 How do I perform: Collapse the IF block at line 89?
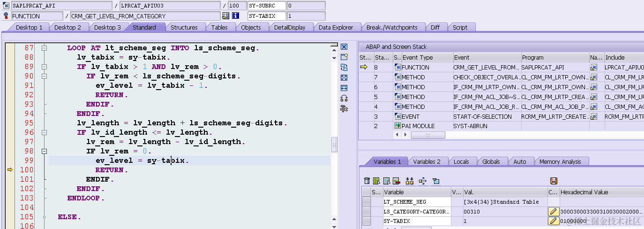[x=44, y=67]
